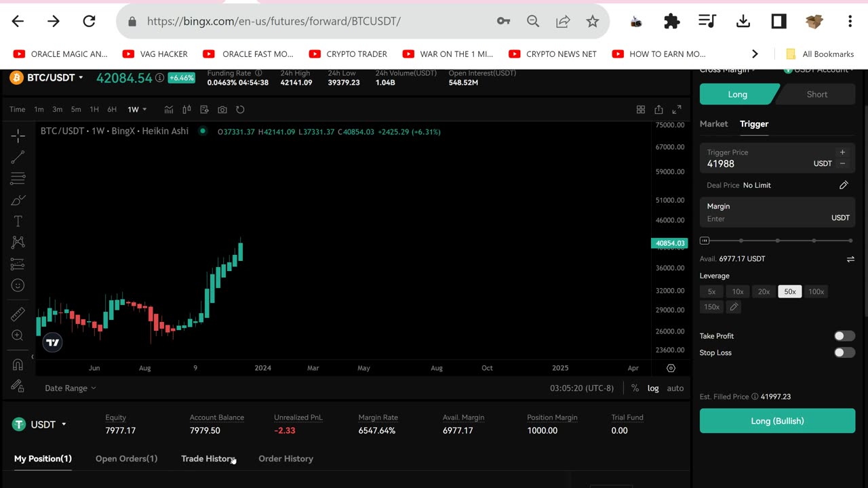The image size is (868, 488).
Task: Swap the available balance unit icon
Action: coord(850,259)
